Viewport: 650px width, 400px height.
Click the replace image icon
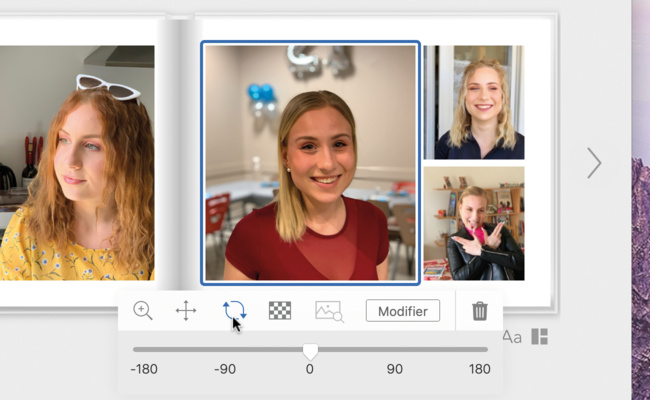329,311
